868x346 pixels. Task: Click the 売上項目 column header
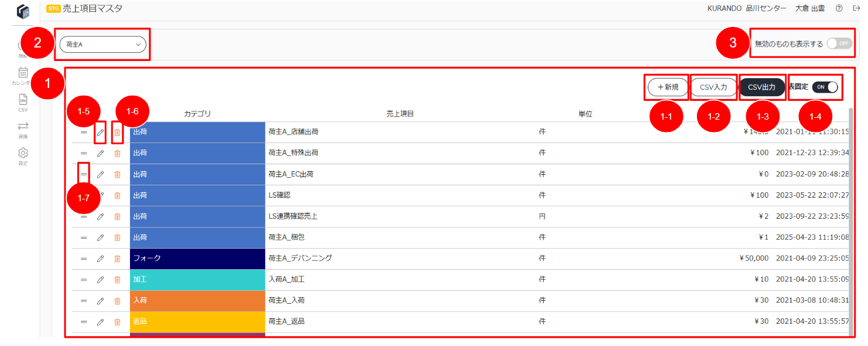click(x=401, y=114)
